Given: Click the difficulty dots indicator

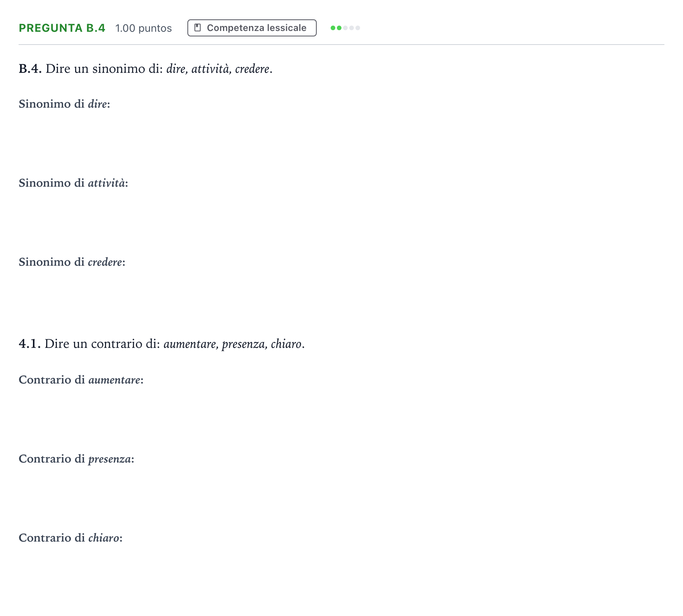Looking at the screenshot, I should [x=345, y=28].
